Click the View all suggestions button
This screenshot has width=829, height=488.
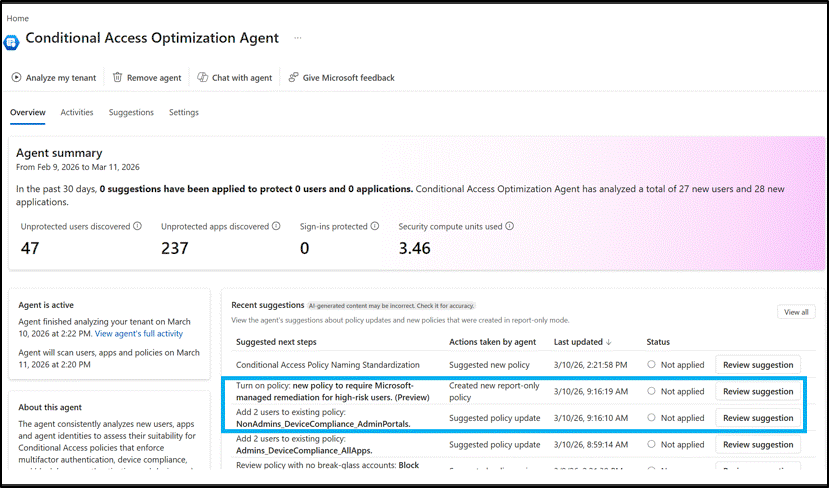point(796,312)
